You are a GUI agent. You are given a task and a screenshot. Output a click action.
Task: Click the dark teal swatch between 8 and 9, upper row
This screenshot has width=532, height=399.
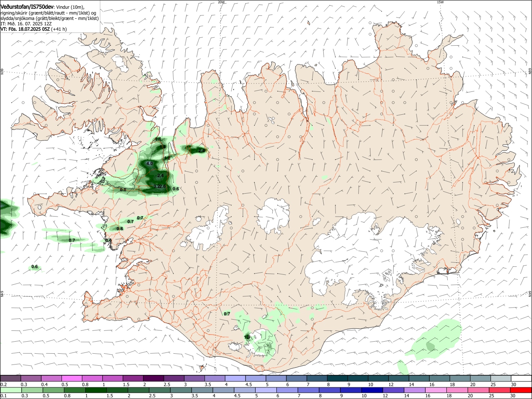337,378
